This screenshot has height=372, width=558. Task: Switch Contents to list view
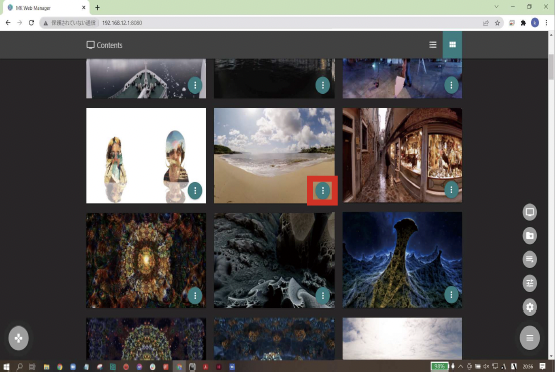[432, 44]
